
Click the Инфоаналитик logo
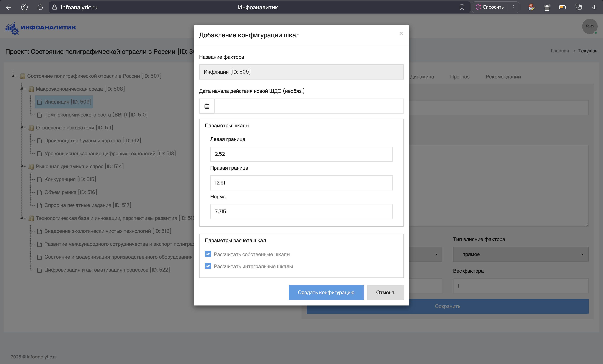click(x=41, y=28)
